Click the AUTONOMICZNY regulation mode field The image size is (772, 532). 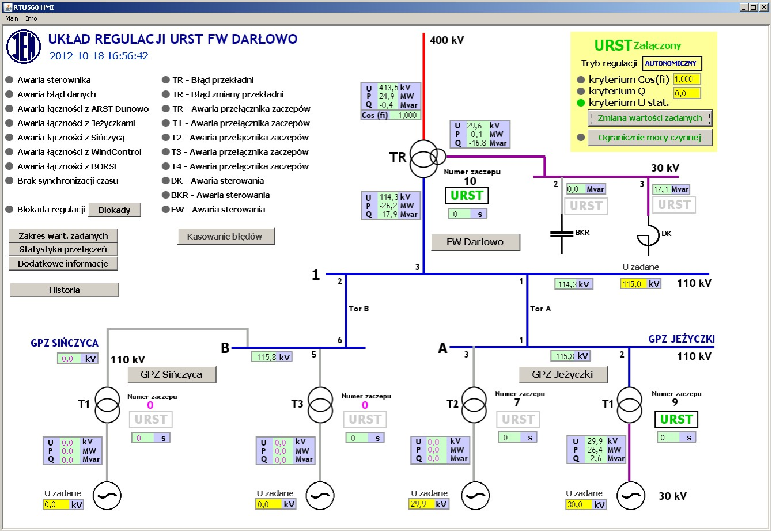672,63
